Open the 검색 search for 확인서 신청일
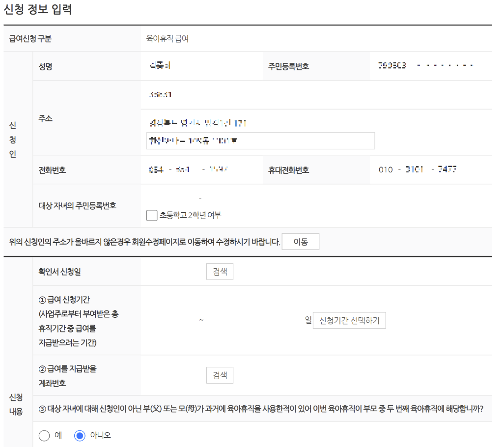 pyautogui.click(x=220, y=271)
